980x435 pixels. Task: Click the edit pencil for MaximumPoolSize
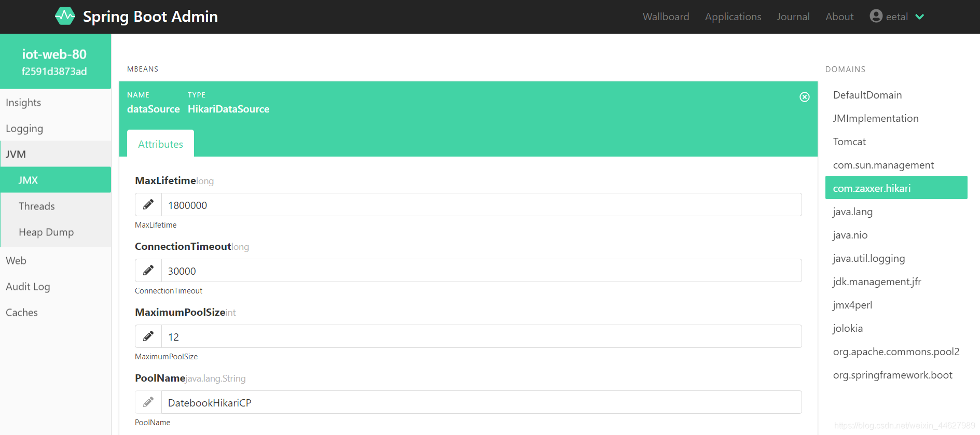point(148,336)
